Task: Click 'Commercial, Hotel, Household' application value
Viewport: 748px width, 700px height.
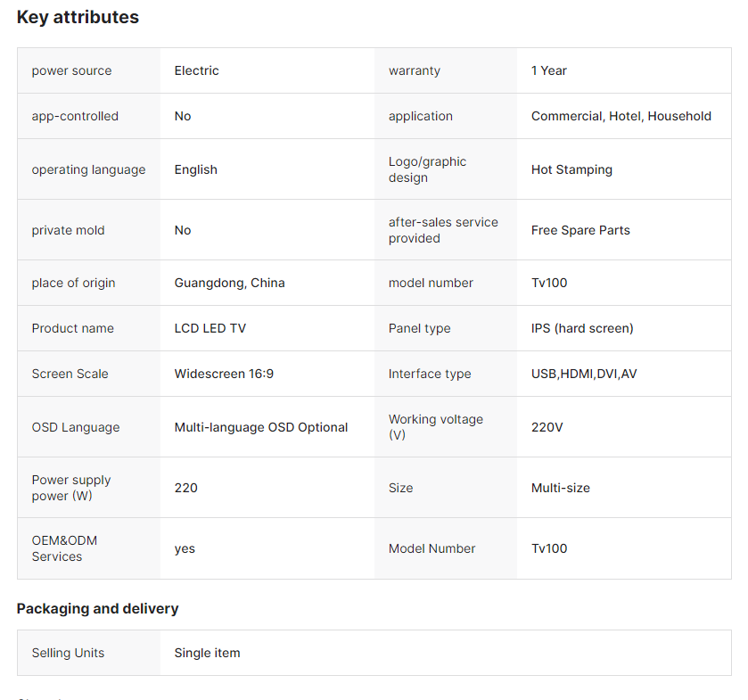Action: (621, 116)
